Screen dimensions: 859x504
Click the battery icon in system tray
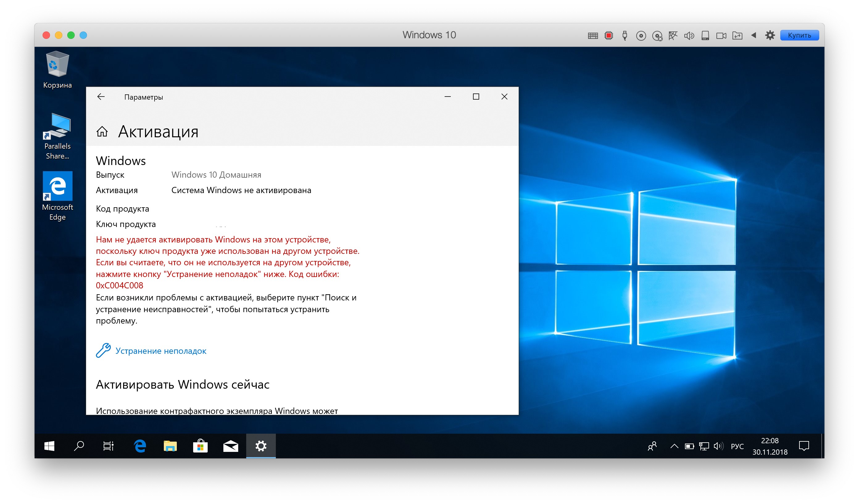coord(689,446)
